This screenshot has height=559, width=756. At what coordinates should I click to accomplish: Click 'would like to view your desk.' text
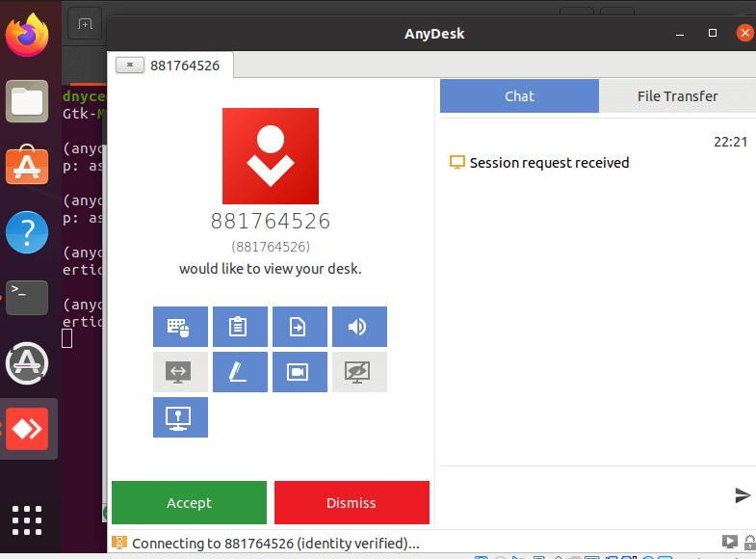pyautogui.click(x=271, y=269)
